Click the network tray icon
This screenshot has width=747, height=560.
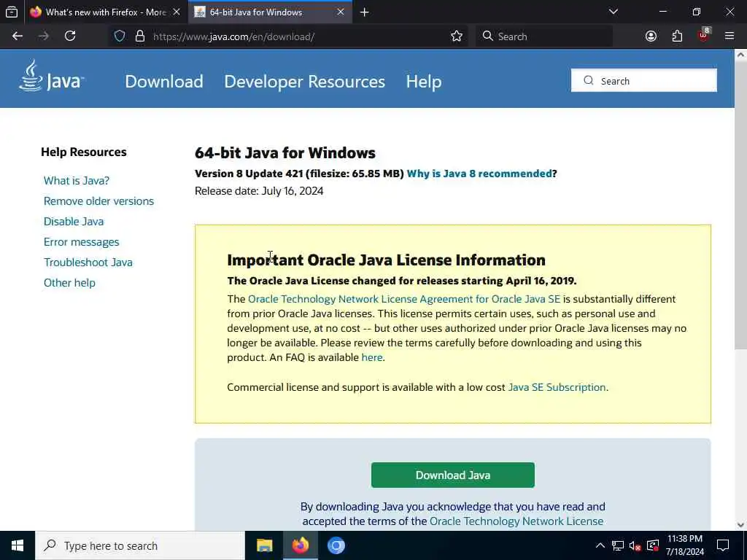click(x=617, y=545)
